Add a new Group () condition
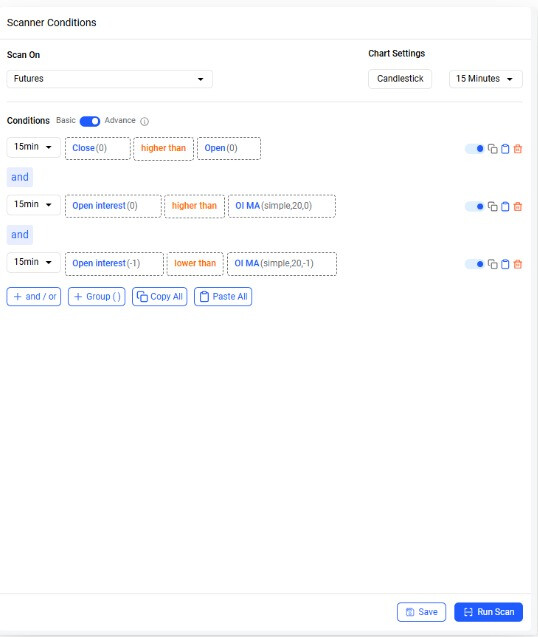The width and height of the screenshot is (538, 637). (x=97, y=297)
